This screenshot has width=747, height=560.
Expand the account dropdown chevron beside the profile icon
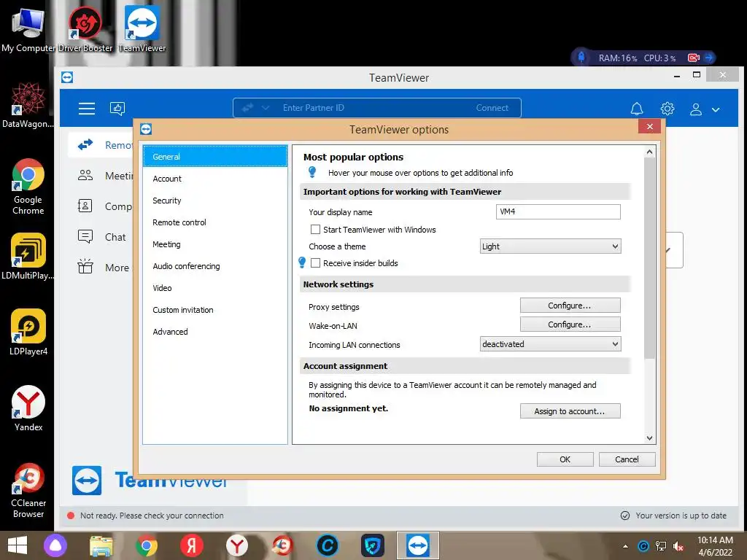pyautogui.click(x=716, y=109)
